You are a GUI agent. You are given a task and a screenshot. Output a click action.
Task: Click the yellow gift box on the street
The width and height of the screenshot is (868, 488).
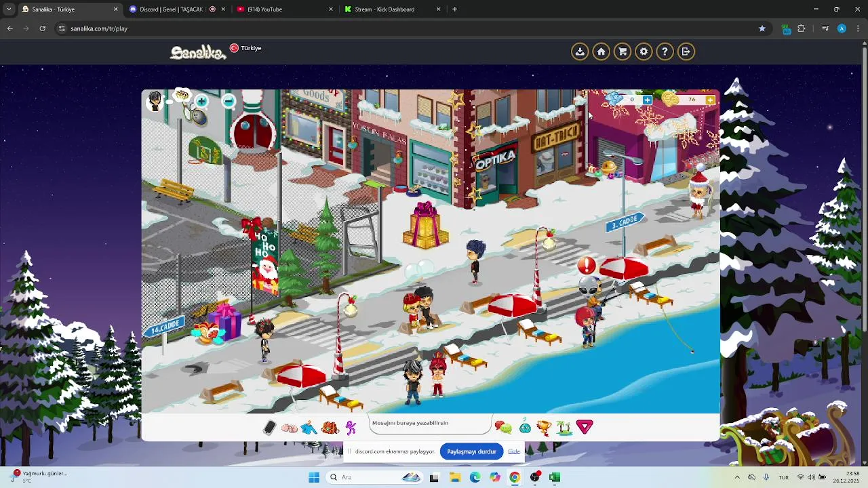coord(425,225)
